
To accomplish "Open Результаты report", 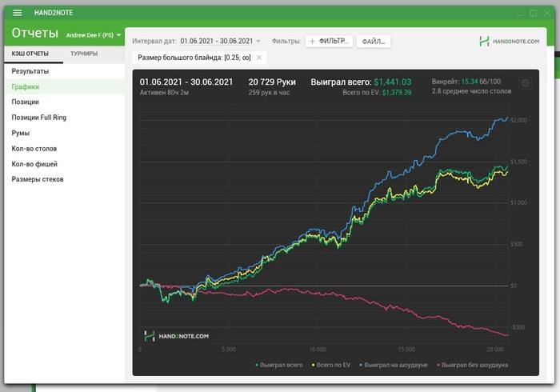I will (64, 71).
